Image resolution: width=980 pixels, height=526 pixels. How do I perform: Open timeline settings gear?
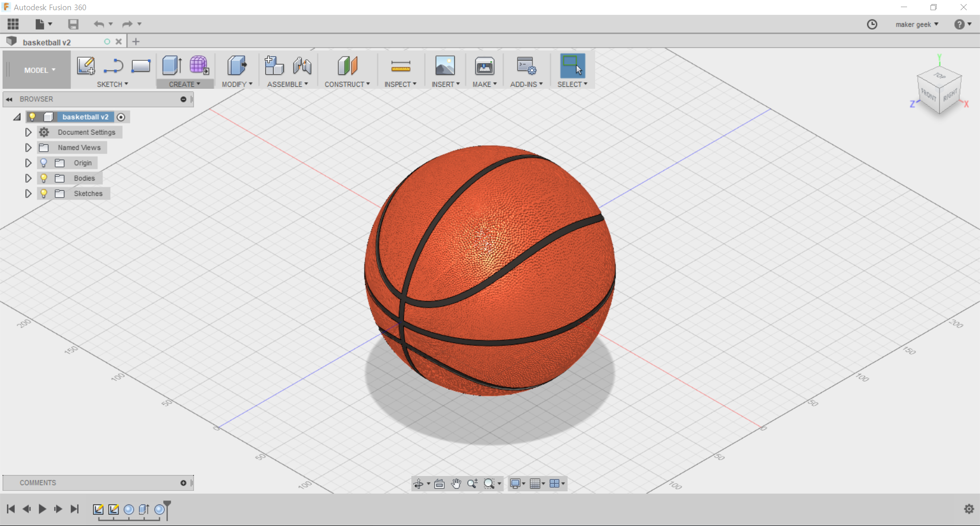[969, 509]
